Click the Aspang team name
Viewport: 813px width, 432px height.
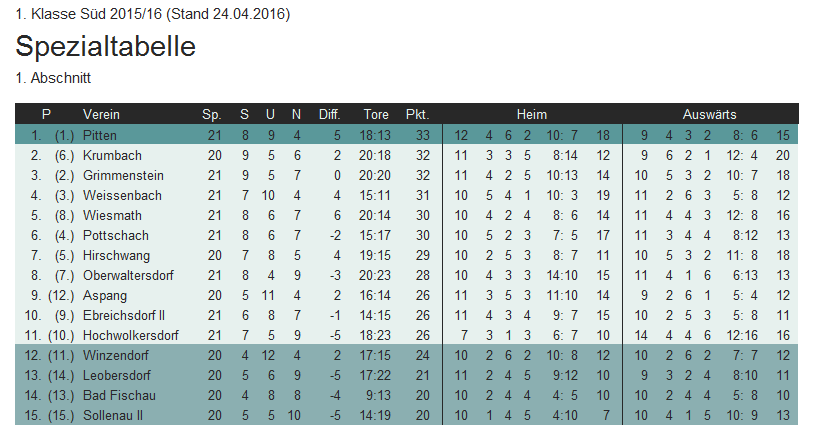pyautogui.click(x=103, y=295)
